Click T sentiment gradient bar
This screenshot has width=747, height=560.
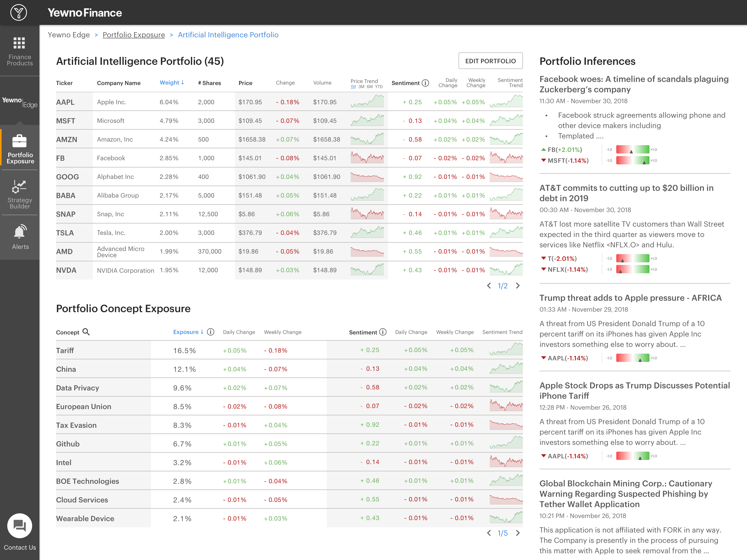coord(633,258)
